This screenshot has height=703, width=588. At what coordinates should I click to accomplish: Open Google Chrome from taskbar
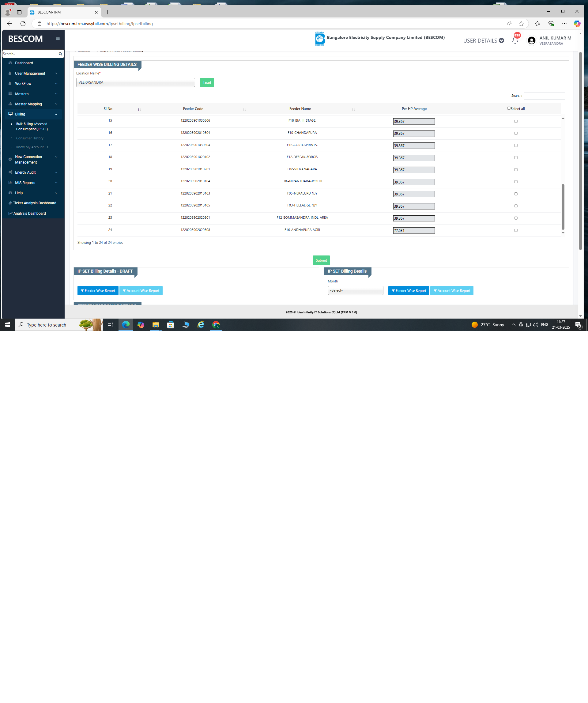click(x=216, y=325)
